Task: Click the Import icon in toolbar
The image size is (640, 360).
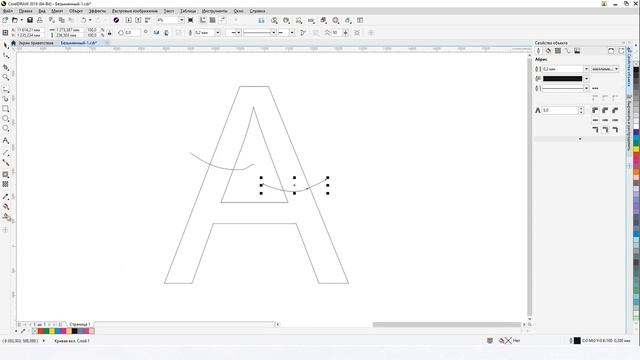Action: pos(129,20)
